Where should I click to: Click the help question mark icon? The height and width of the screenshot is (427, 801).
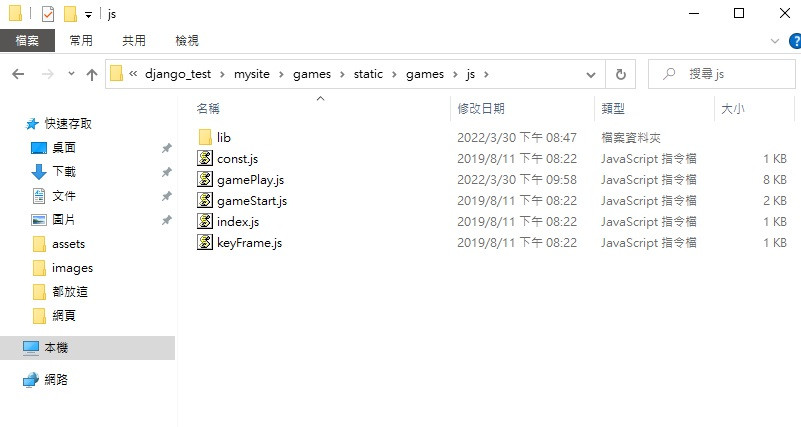point(795,41)
